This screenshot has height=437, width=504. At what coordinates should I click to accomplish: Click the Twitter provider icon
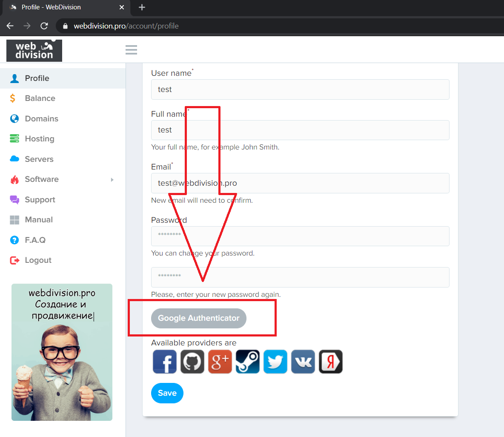pos(275,362)
